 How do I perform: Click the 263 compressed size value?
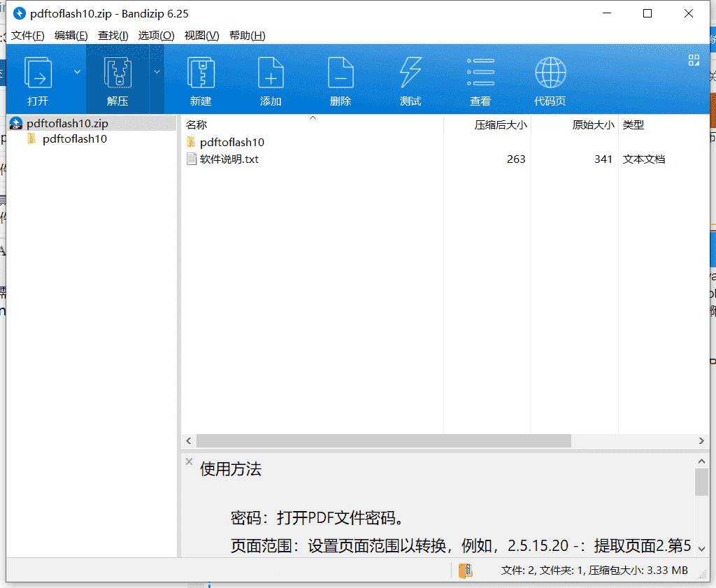tap(515, 159)
